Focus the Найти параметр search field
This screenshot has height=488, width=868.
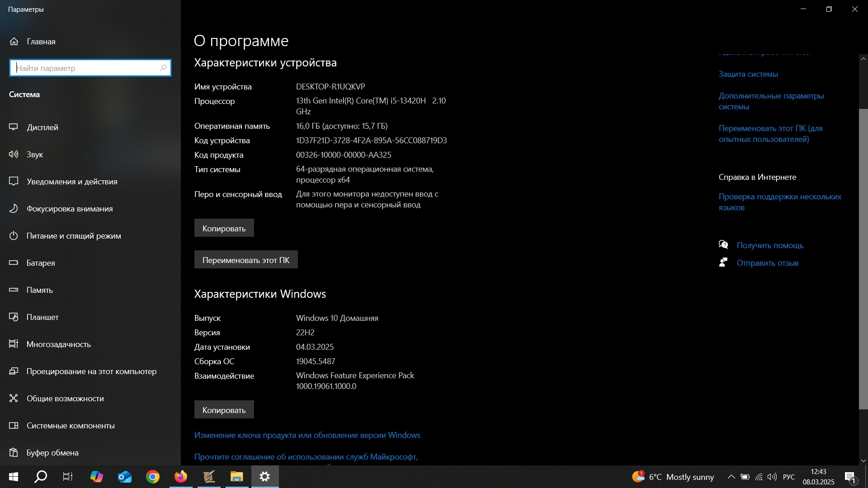pos(86,68)
